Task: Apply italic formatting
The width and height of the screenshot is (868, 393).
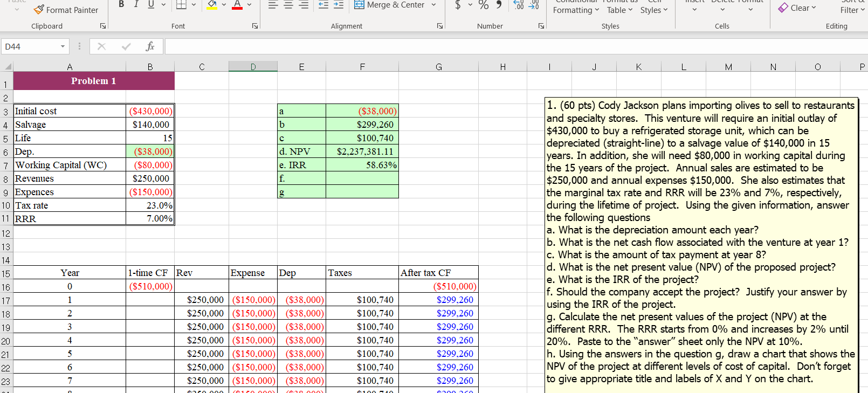Action: [136, 4]
